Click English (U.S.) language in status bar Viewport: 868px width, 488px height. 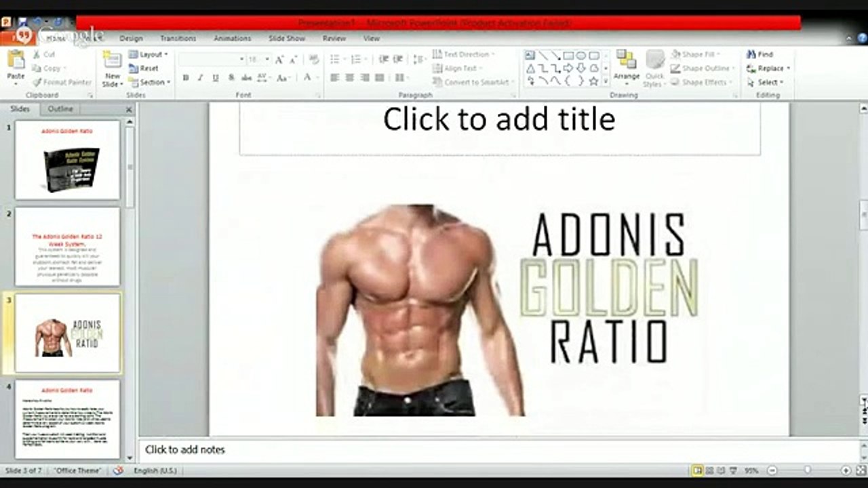[x=155, y=470]
